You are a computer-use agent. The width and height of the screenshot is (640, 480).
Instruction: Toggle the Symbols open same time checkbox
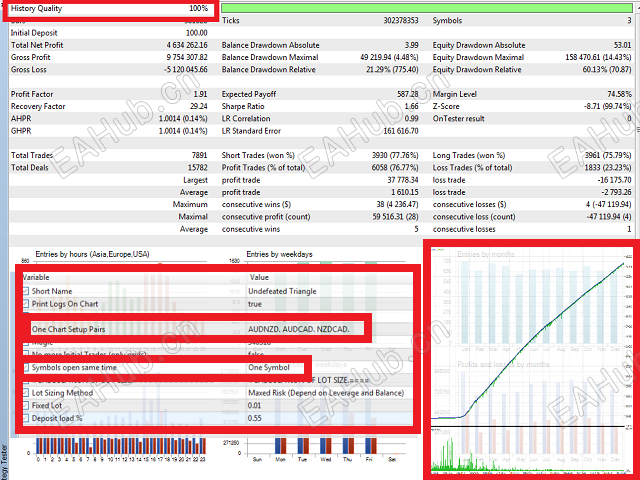(26, 367)
